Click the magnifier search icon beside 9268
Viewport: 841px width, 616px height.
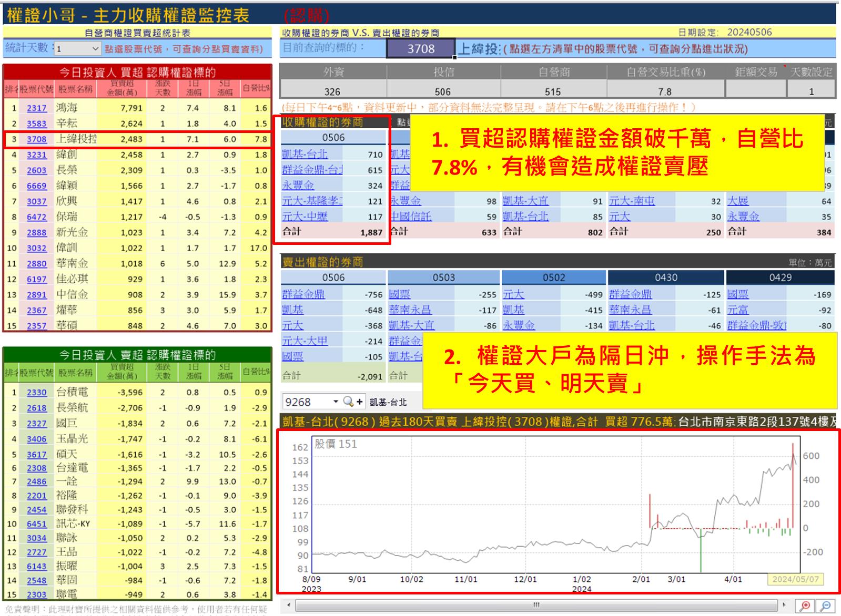click(x=348, y=402)
